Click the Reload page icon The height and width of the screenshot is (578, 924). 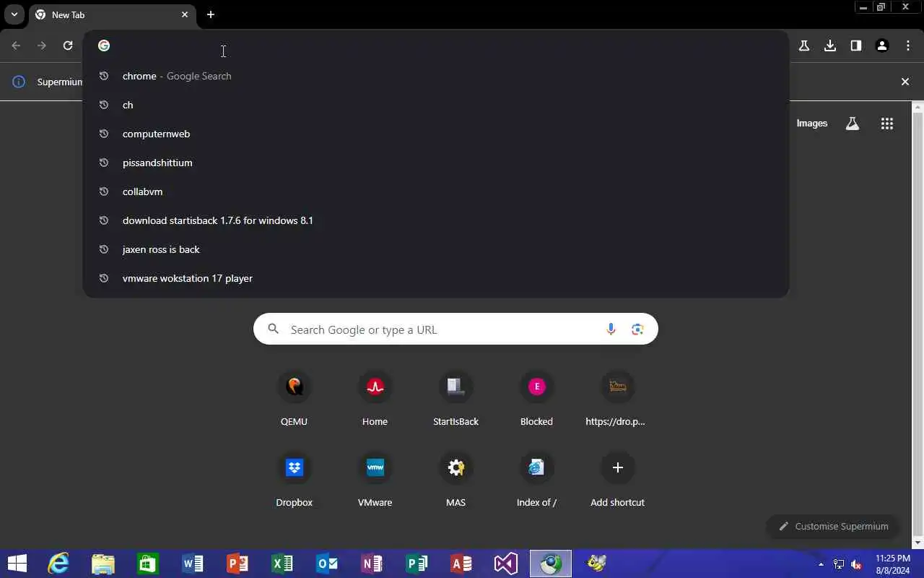point(68,46)
